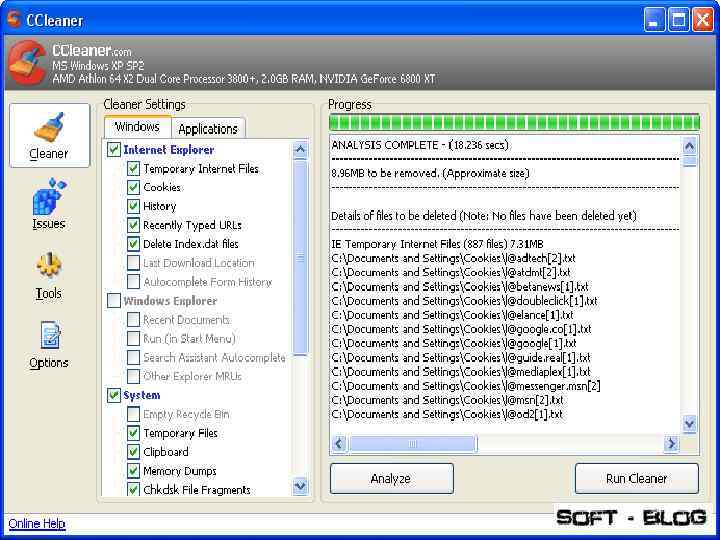Enable Recent Documents checkbox

pos(133,320)
